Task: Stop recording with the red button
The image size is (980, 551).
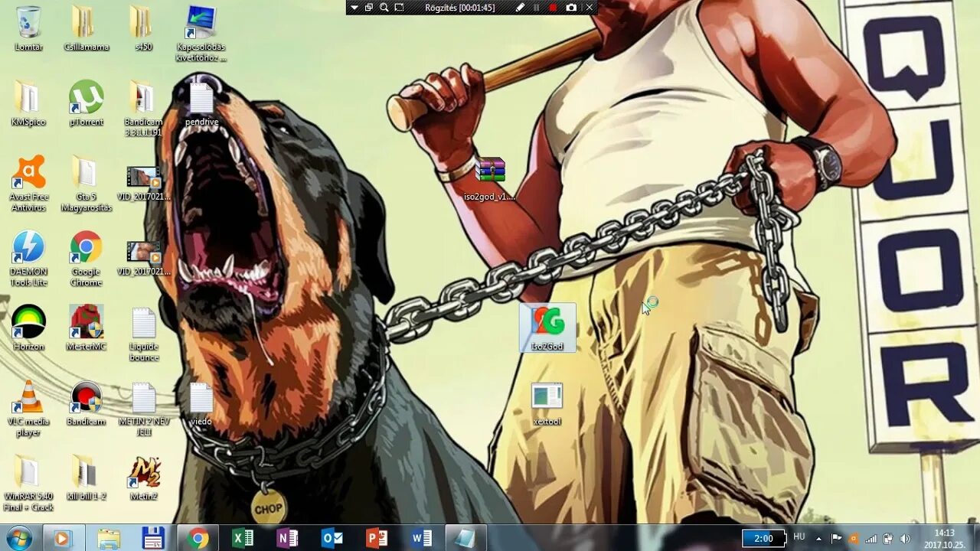Action: [553, 8]
